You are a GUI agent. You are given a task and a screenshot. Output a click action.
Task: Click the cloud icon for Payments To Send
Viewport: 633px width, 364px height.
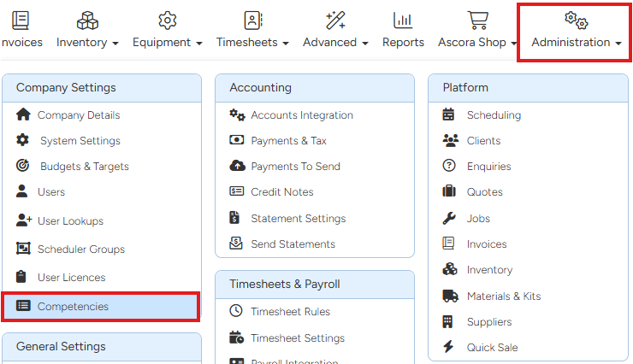(237, 167)
